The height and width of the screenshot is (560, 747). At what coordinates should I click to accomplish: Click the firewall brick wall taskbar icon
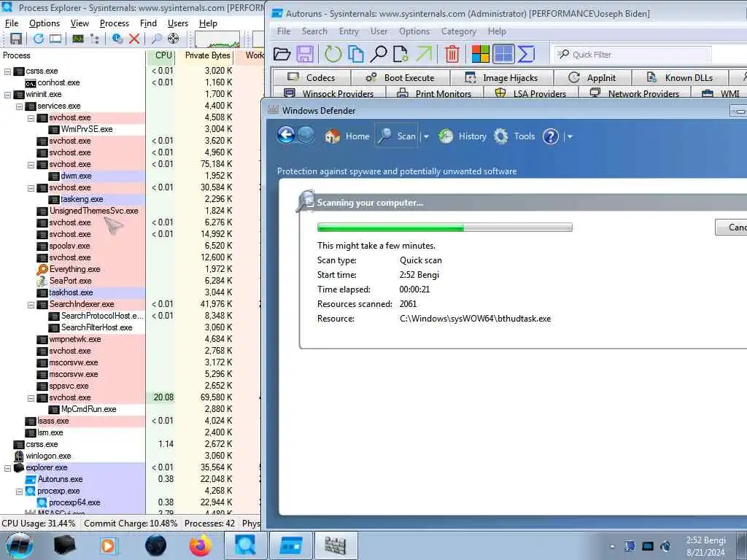336,545
